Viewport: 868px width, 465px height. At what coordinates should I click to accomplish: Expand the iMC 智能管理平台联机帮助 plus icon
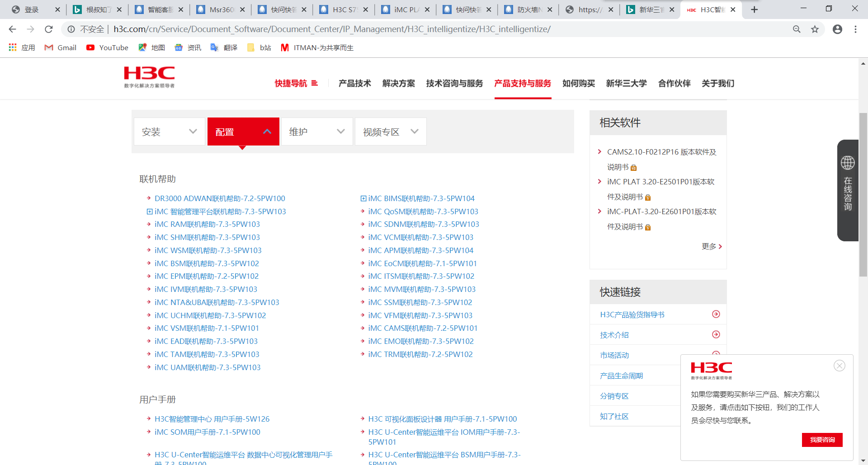pos(150,211)
